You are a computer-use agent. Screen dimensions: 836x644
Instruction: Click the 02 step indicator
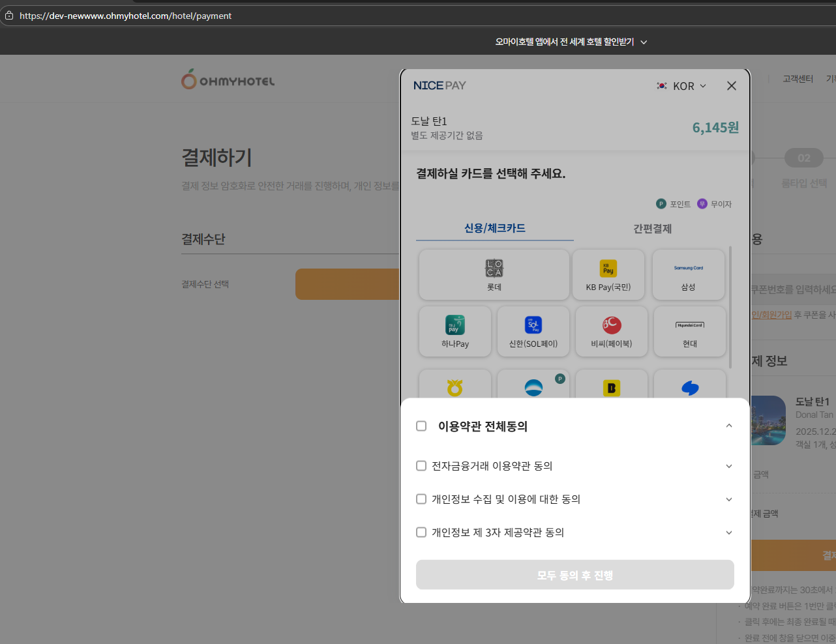coord(804,158)
